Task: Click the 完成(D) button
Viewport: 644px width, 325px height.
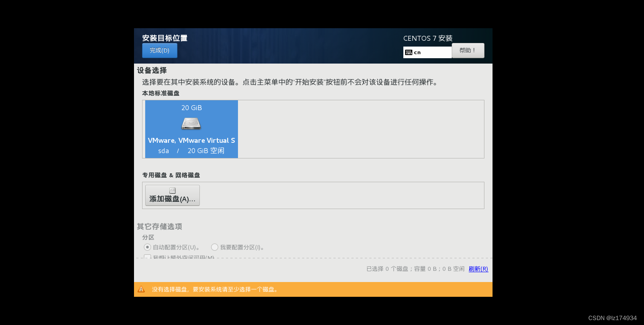Action: pos(160,51)
